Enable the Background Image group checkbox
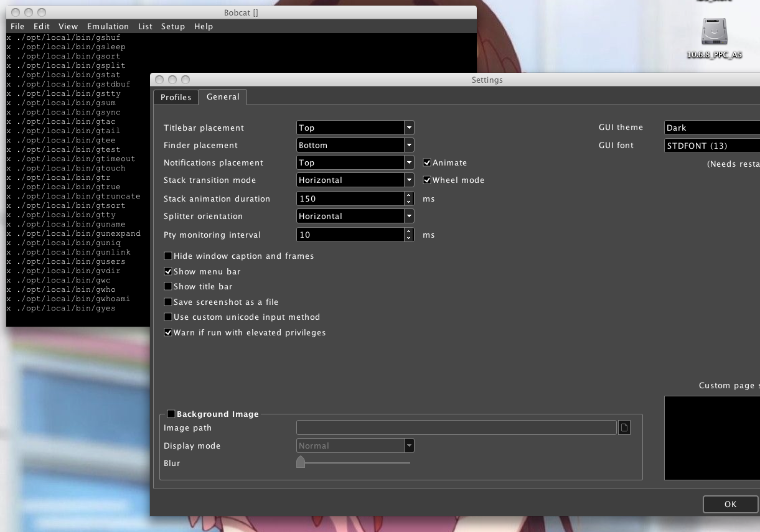 [171, 414]
